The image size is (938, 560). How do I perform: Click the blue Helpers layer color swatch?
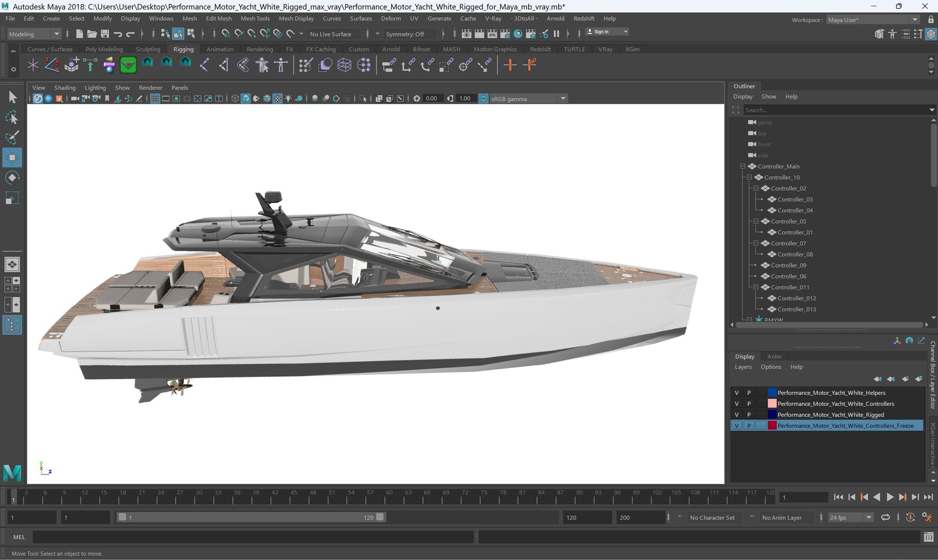[x=771, y=393]
